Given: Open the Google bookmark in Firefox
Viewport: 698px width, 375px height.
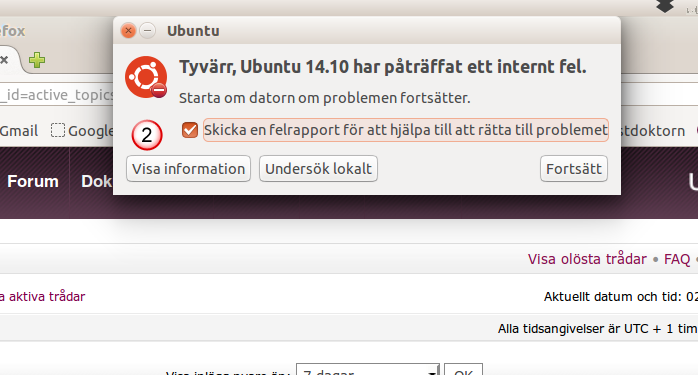Looking at the screenshot, I should click(x=82, y=131).
